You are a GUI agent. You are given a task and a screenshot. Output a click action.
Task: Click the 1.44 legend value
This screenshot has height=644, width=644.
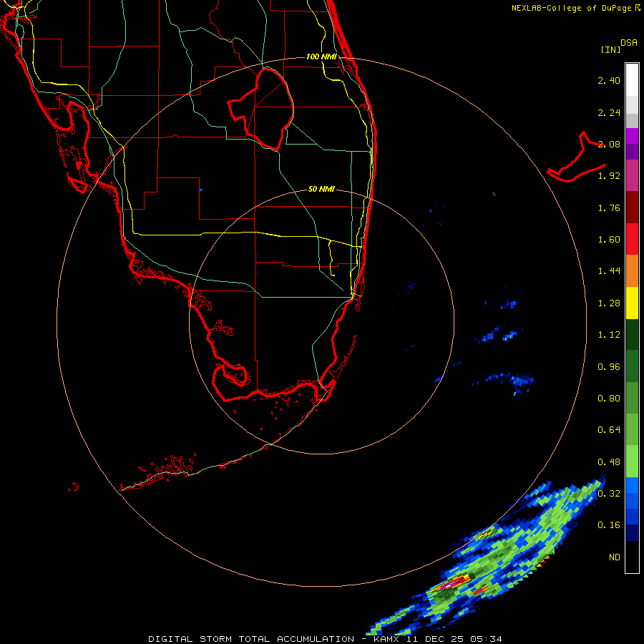tap(609, 271)
